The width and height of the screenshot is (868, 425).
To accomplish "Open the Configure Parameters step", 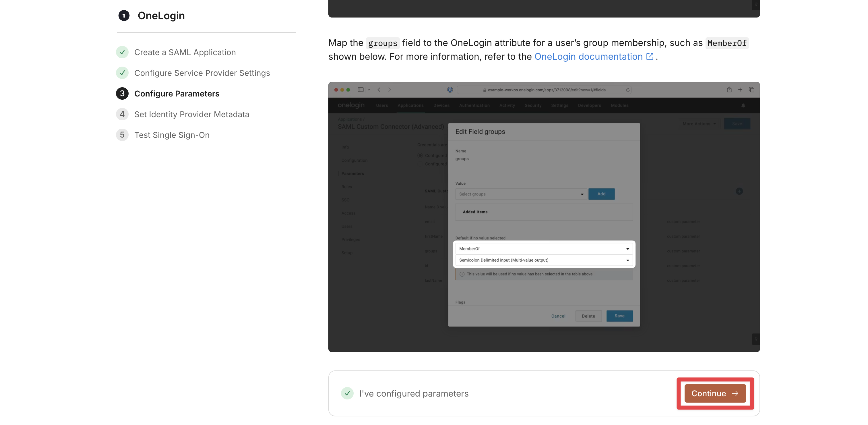I will point(177,94).
